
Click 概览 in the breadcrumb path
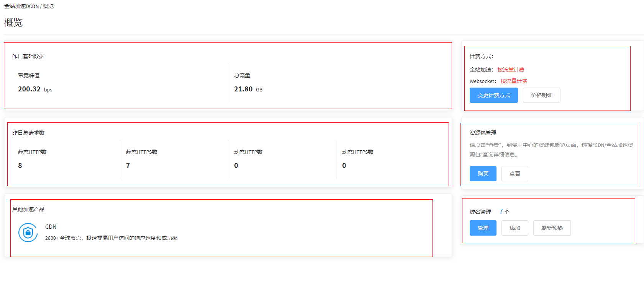pos(48,6)
